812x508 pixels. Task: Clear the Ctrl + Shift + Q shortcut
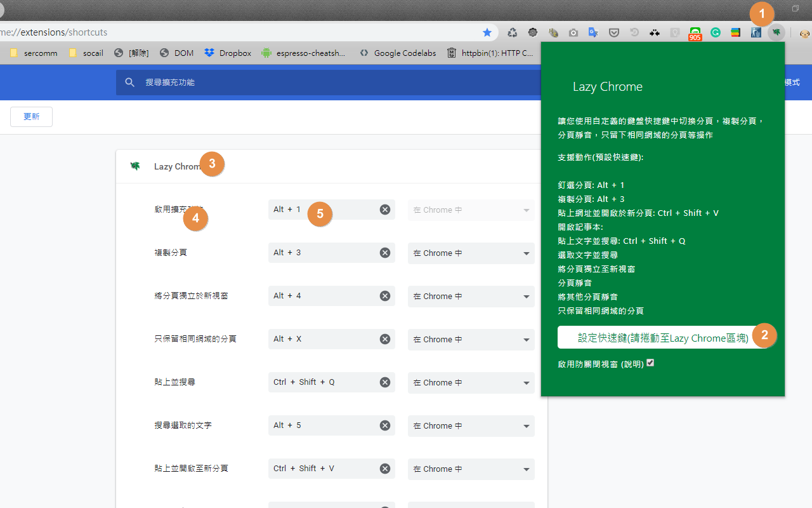coord(385,382)
